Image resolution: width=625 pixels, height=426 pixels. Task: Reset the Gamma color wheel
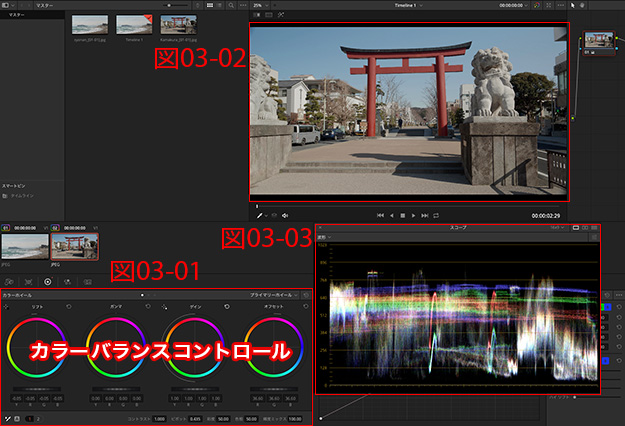point(148,306)
